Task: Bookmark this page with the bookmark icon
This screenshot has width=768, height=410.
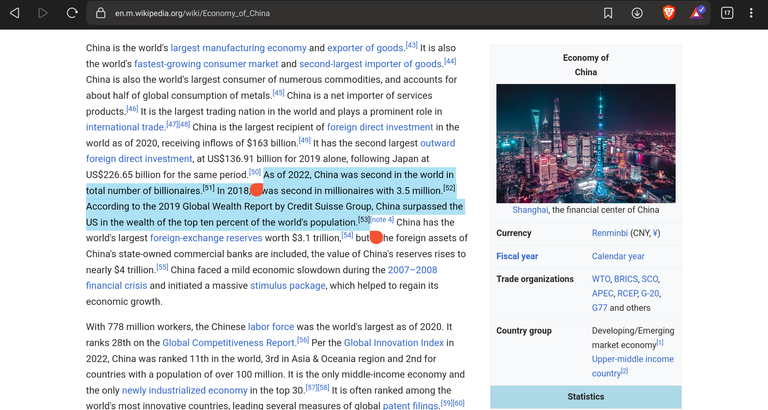Action: [x=608, y=13]
